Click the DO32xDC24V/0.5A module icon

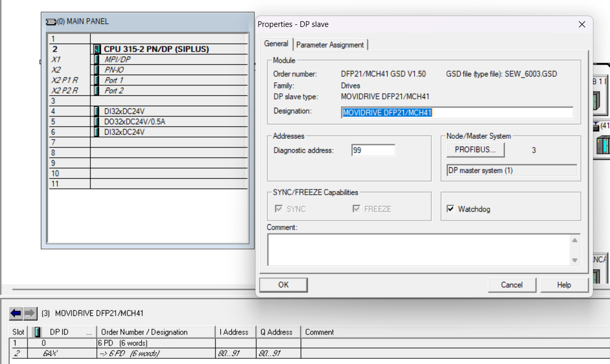pos(96,122)
